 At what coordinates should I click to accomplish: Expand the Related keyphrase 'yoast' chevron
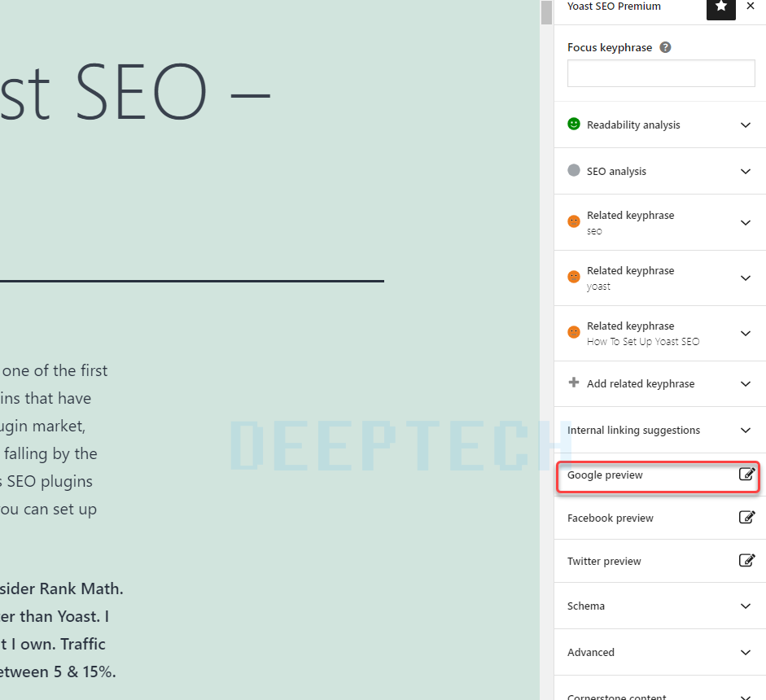[745, 278]
